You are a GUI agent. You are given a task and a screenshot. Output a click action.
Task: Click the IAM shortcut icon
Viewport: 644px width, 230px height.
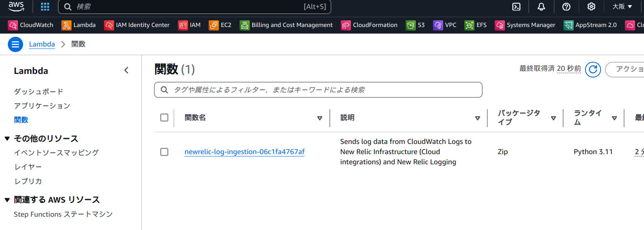pos(183,25)
